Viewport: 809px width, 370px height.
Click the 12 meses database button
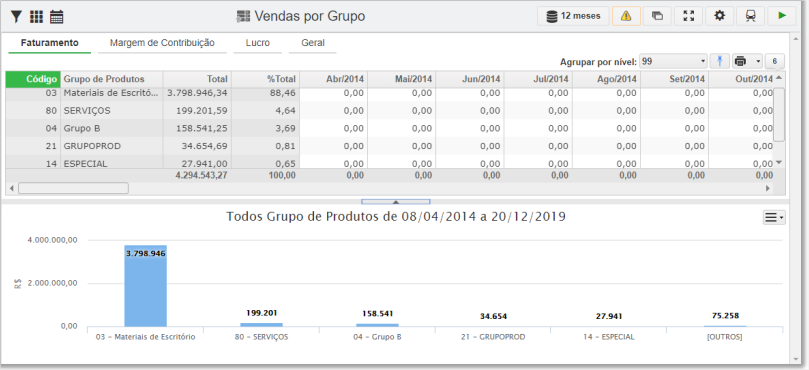pos(573,16)
